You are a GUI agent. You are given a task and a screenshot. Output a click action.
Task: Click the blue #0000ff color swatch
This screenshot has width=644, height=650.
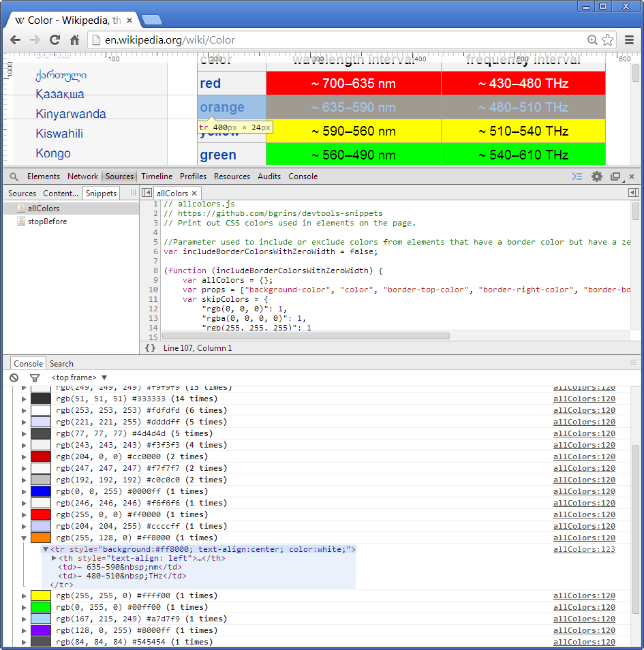point(41,491)
